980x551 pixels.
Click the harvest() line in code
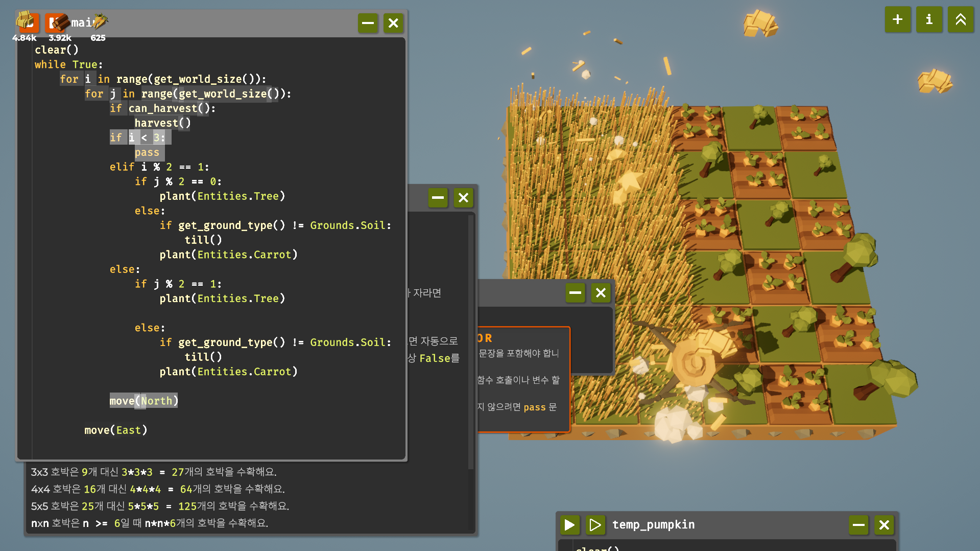click(x=162, y=123)
